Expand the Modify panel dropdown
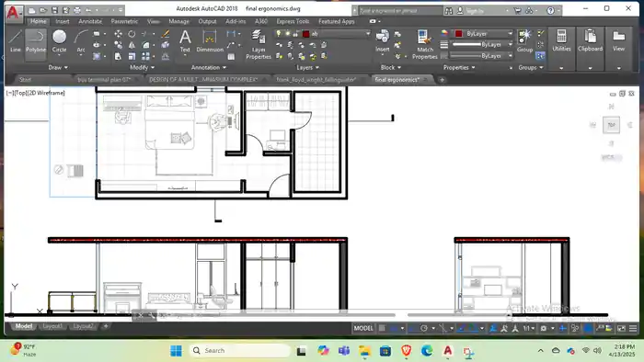Image resolution: width=644 pixels, height=362 pixels. tap(142, 67)
